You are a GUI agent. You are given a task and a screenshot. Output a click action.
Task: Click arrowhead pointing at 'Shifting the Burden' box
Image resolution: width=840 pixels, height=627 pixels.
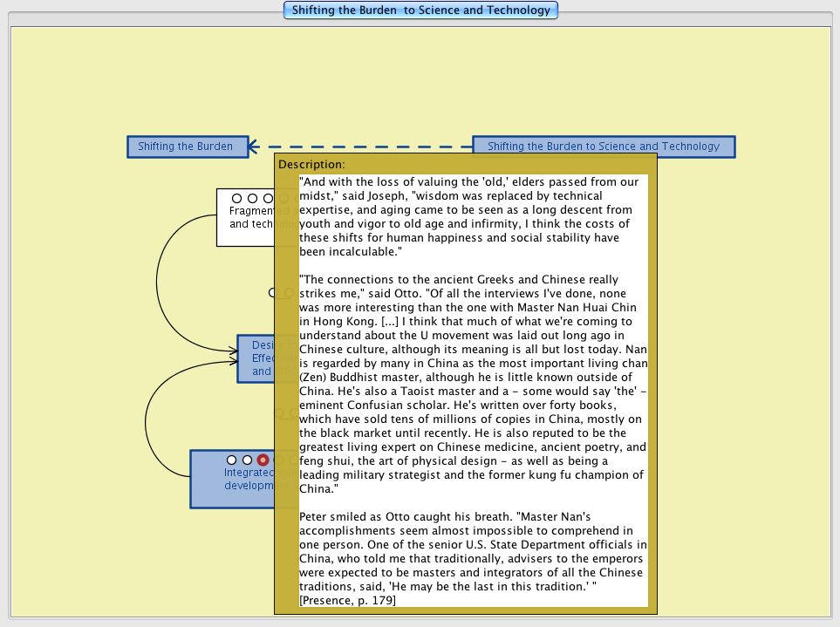click(253, 147)
